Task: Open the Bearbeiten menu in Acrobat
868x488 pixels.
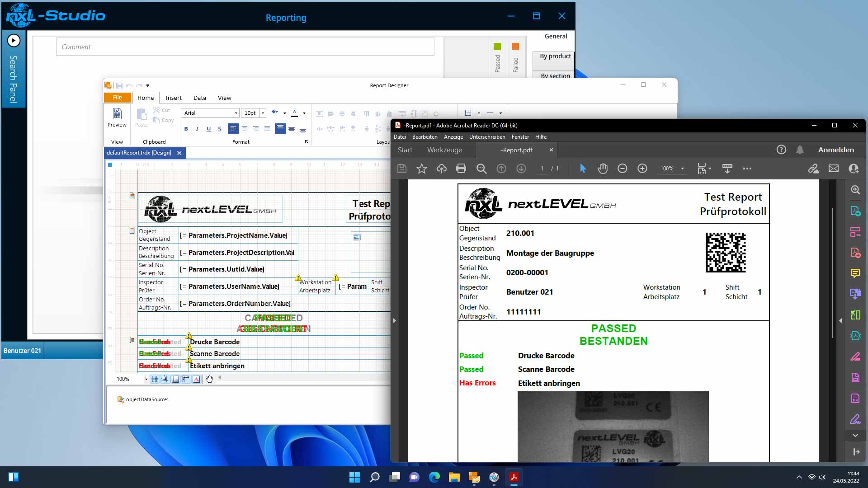Action: click(425, 137)
